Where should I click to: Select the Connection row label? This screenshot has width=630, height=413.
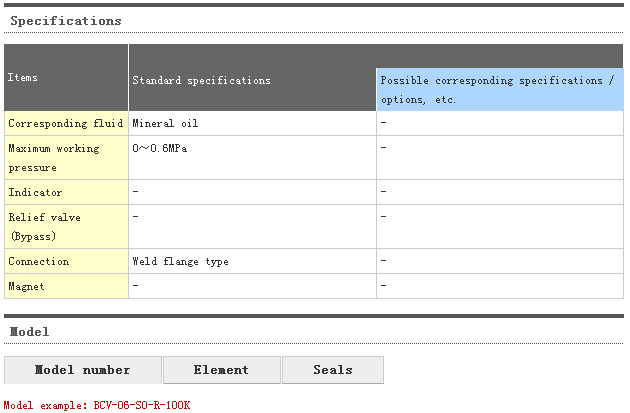pos(39,261)
